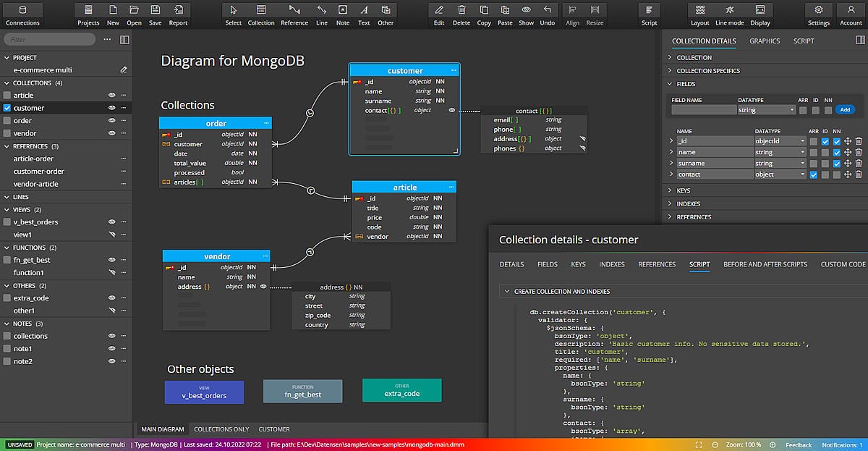Open the datatype dropdown for the contact field
This screenshot has width=868, height=451.
point(803,174)
